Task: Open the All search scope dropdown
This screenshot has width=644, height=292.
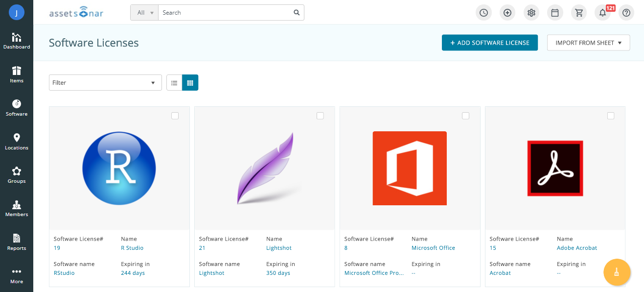Action: click(x=144, y=13)
